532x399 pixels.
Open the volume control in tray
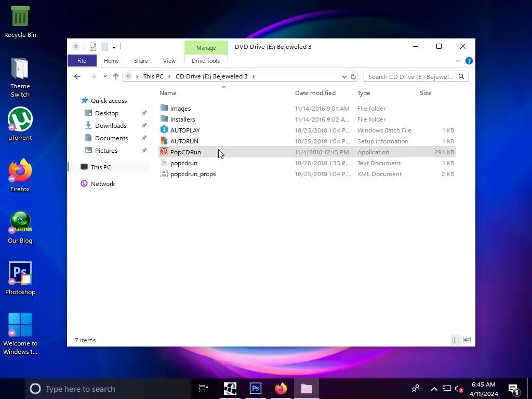point(459,389)
